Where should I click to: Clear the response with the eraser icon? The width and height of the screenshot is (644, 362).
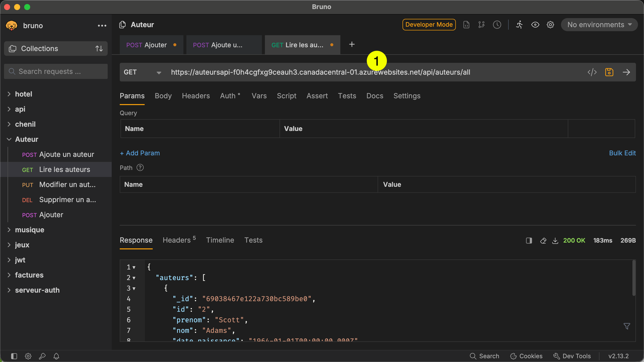pos(543,241)
